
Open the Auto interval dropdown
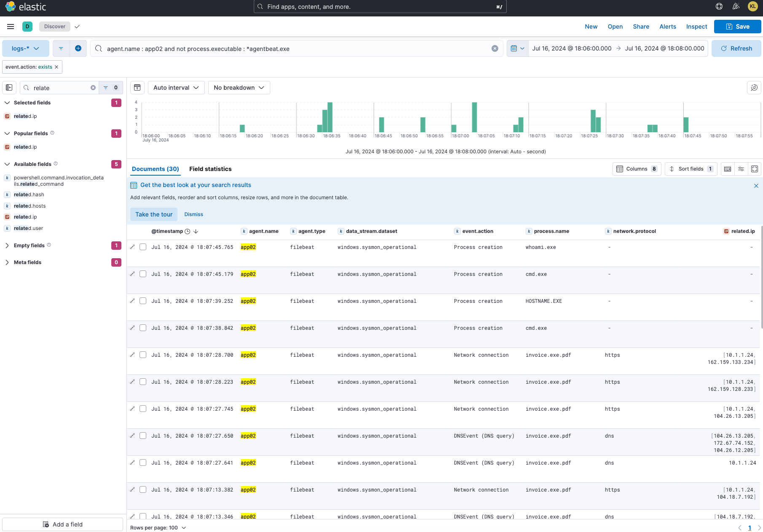pos(176,88)
